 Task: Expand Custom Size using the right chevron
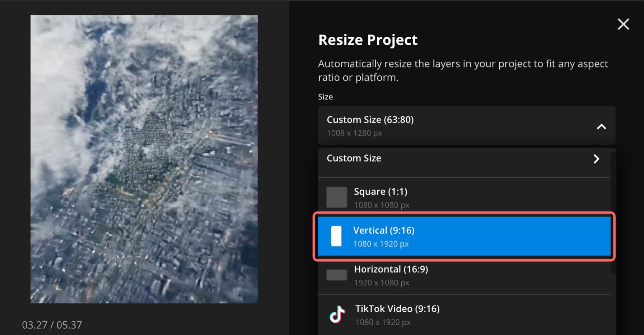596,159
